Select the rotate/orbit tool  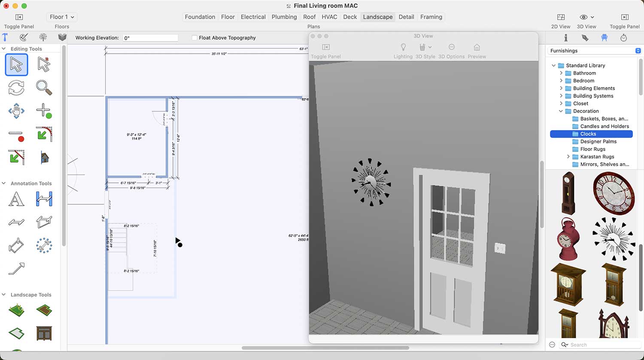(x=16, y=88)
